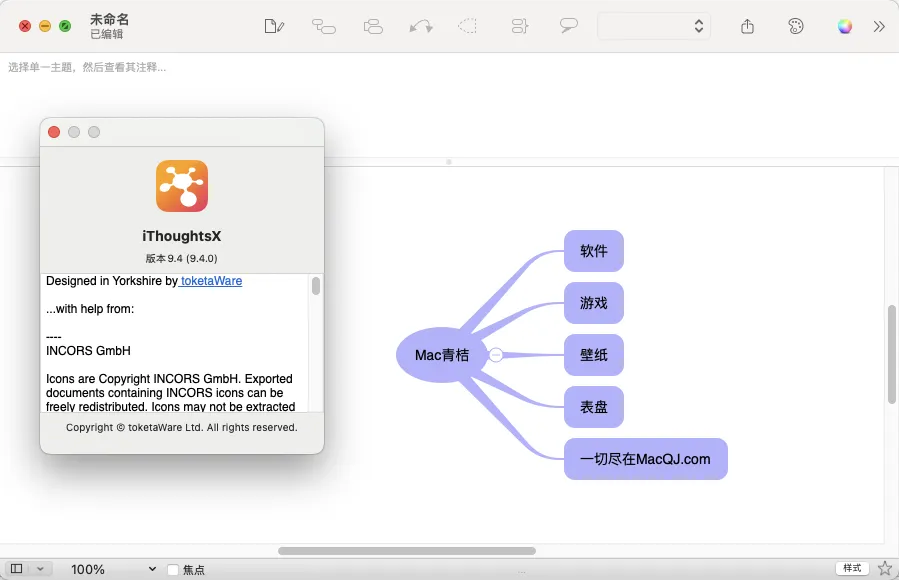Add a sibling topic via toolbar icon
The width and height of the screenshot is (899, 580).
[x=373, y=26]
